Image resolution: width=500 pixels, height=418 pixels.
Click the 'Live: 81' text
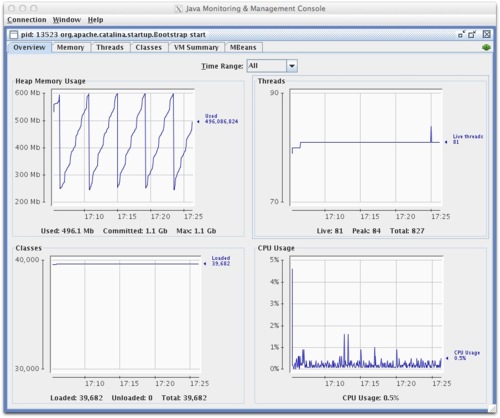[x=330, y=231]
